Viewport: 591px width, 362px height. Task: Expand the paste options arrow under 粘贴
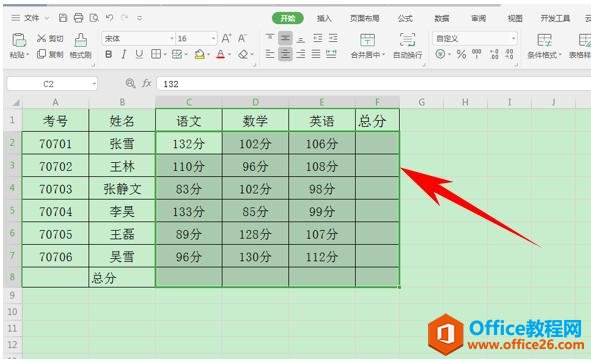[28, 55]
